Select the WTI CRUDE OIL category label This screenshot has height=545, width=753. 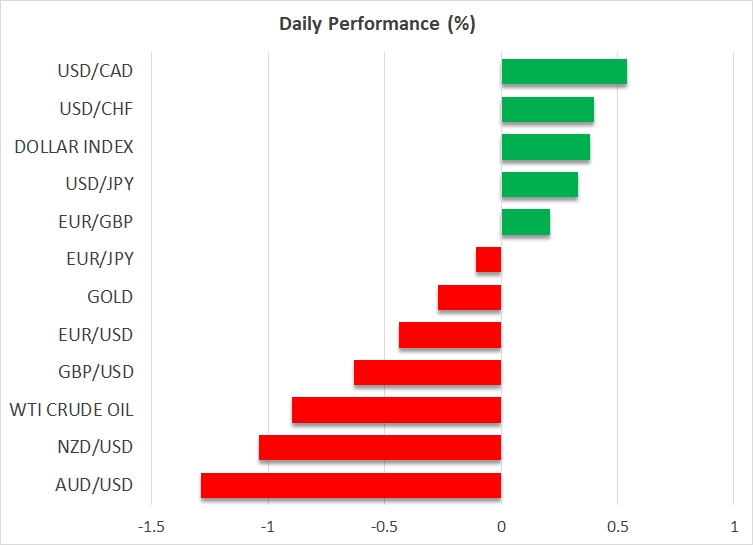pyautogui.click(x=71, y=410)
